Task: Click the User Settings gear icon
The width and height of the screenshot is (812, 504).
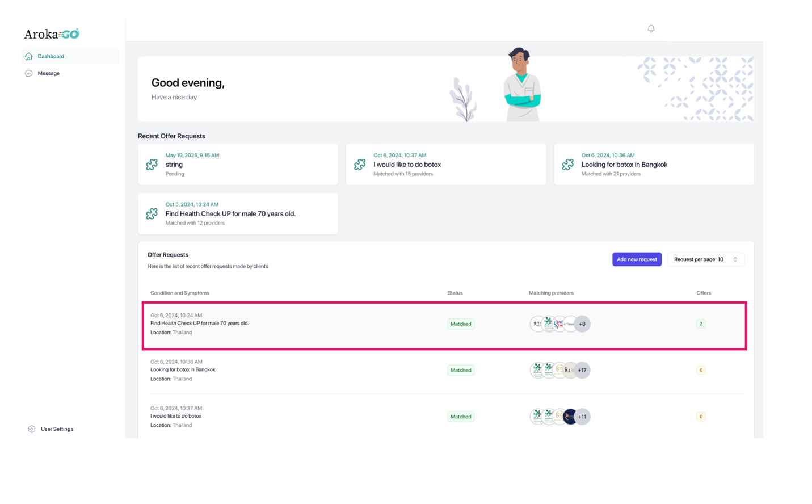Action: (x=32, y=429)
